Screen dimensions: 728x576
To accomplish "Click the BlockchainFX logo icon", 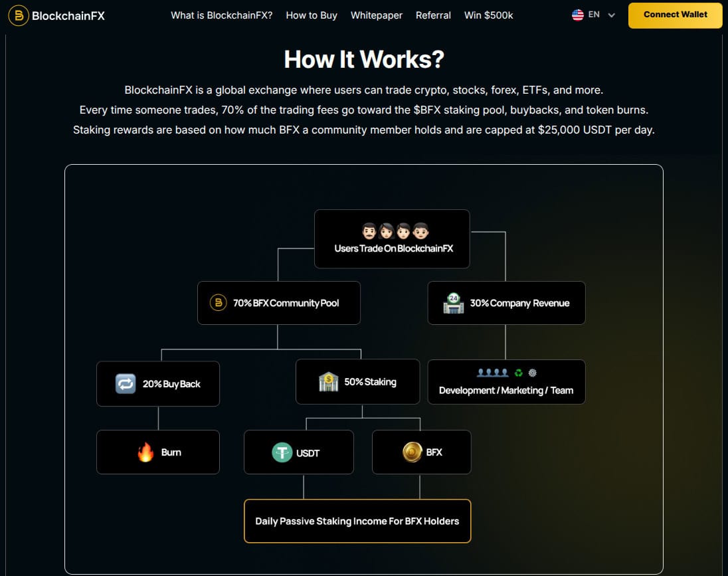I will tap(19, 15).
